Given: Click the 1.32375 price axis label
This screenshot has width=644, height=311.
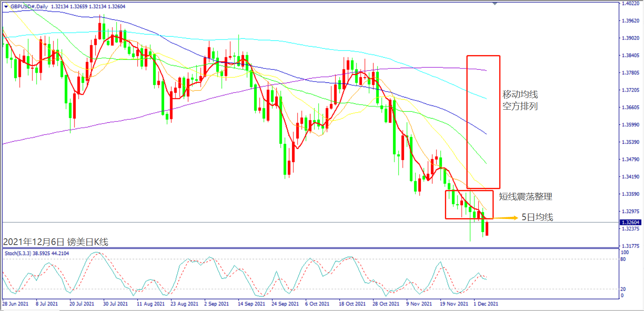Looking at the screenshot, I should pos(631,229).
